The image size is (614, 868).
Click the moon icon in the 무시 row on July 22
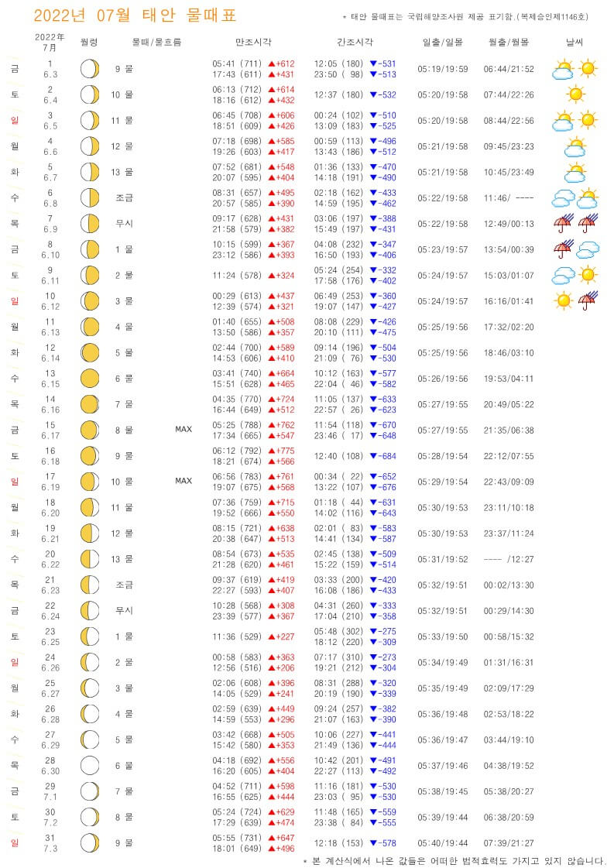point(89,611)
